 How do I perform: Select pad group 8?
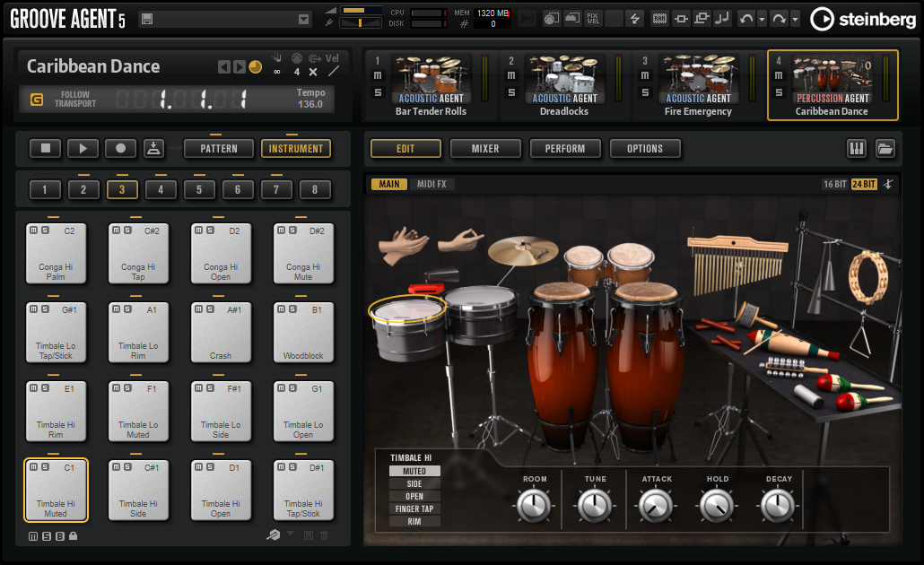[x=315, y=190]
